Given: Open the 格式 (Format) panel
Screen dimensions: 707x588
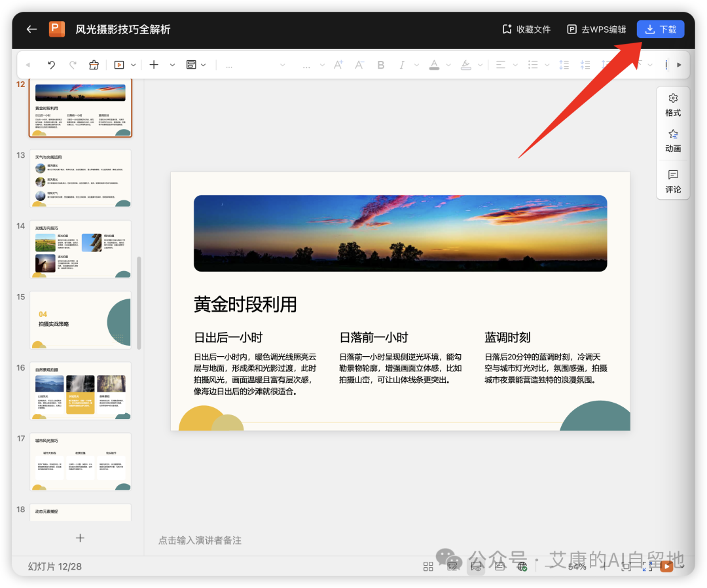Looking at the screenshot, I should pyautogui.click(x=672, y=105).
